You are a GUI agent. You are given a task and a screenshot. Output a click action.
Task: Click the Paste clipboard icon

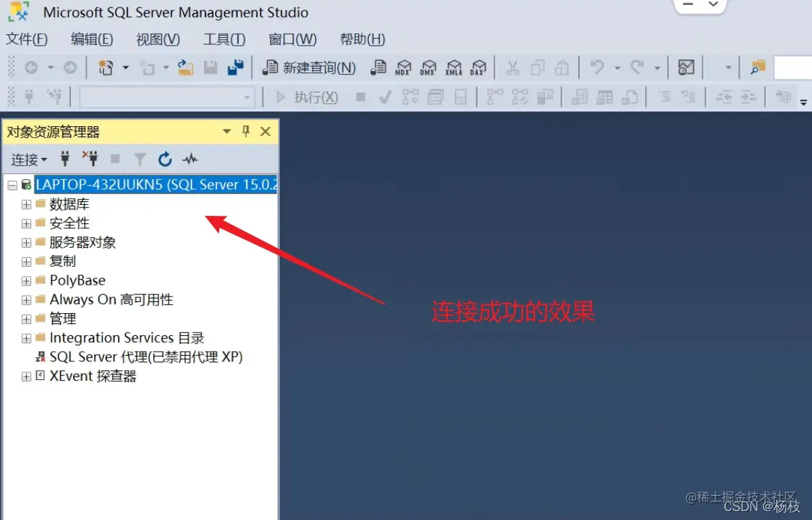pos(562,68)
